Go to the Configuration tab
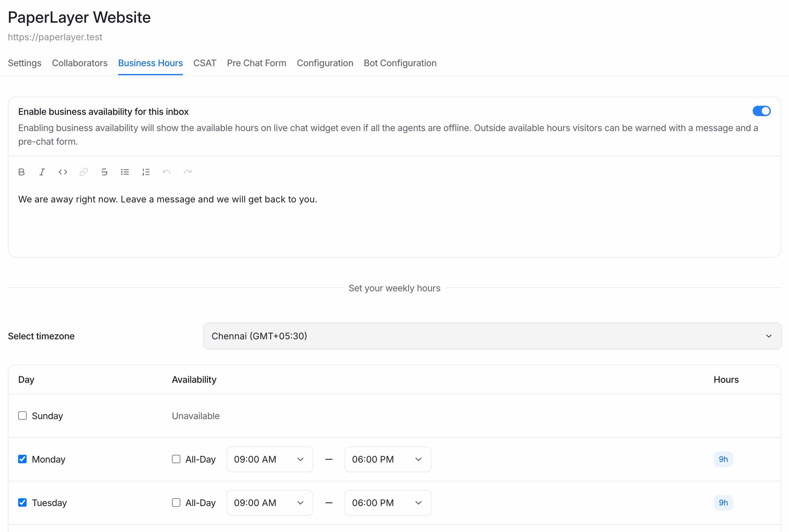The width and height of the screenshot is (789, 532). 325,63
